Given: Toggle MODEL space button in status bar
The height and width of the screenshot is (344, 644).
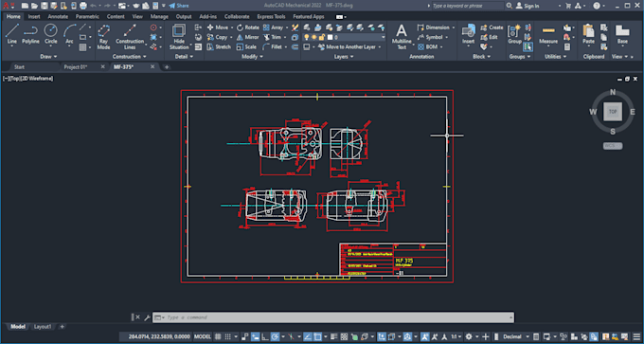Looking at the screenshot, I should 203,336.
